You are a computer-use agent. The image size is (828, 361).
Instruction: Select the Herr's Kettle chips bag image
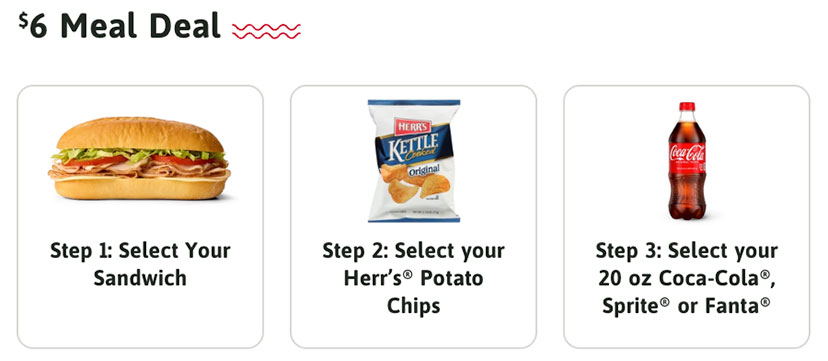click(413, 161)
